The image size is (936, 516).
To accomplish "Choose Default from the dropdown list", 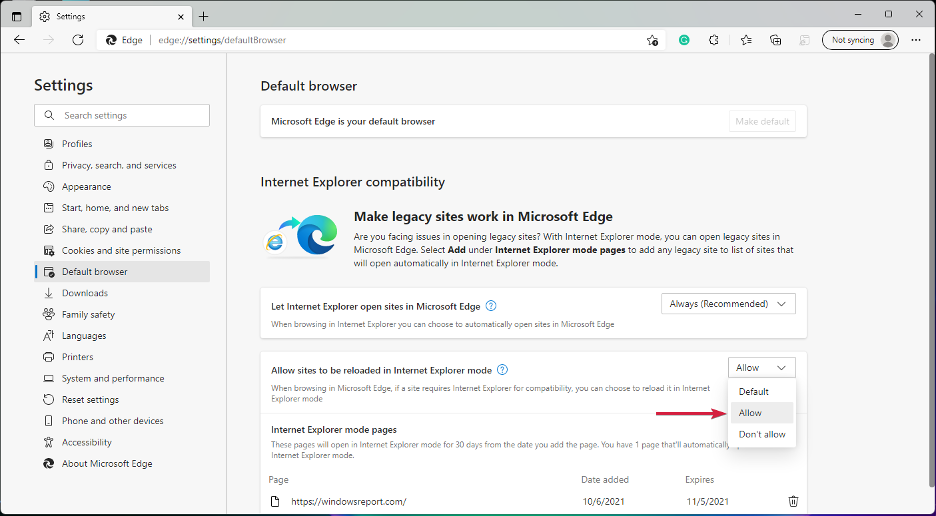I will 762,392.
